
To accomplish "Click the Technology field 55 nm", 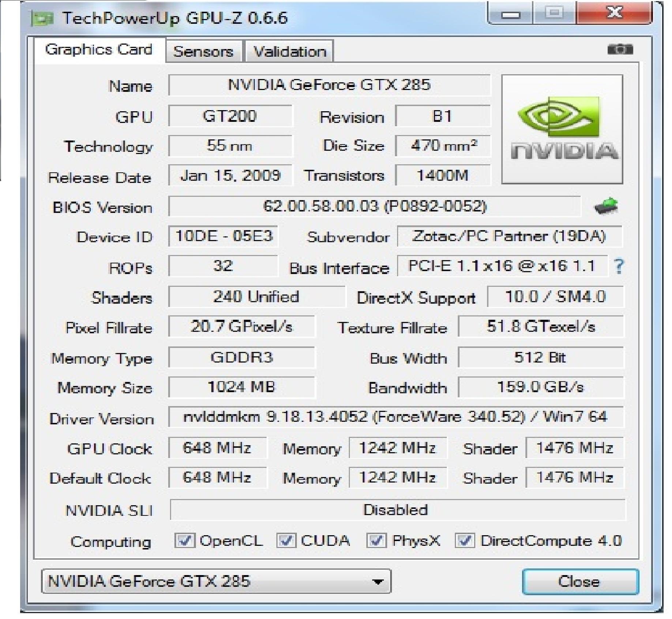I will coord(230,146).
